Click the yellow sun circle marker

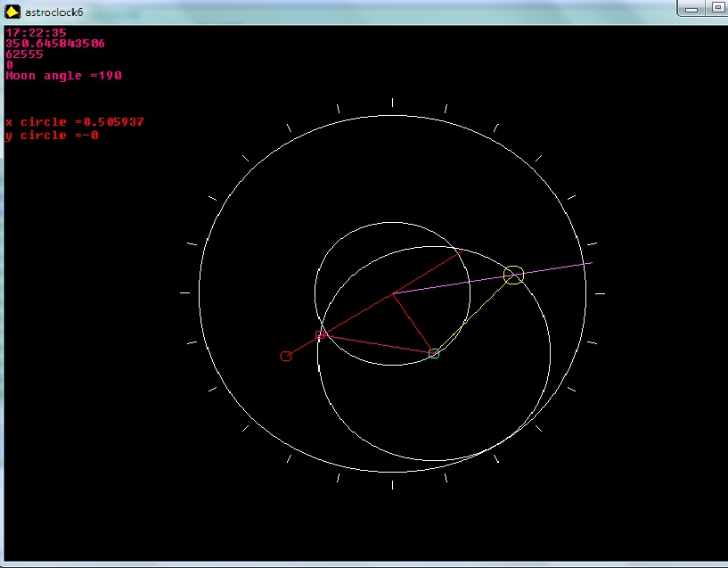pos(513,276)
